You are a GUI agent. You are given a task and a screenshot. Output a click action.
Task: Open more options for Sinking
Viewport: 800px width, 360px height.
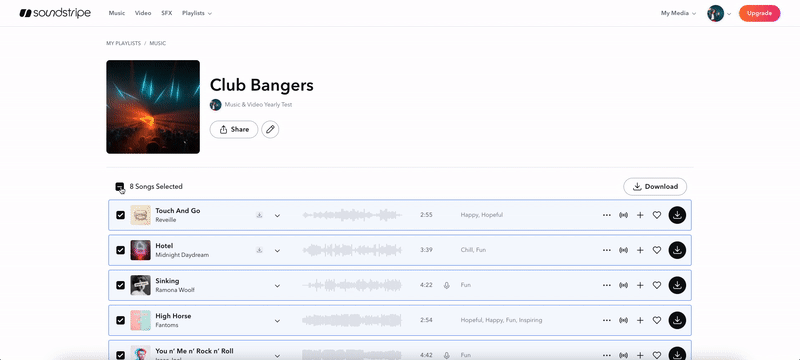[x=607, y=286]
